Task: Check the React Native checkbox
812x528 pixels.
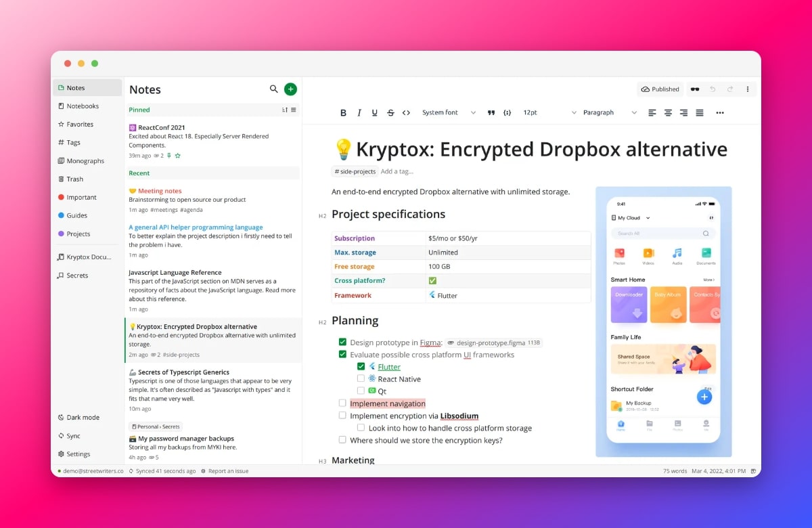Action: [x=361, y=378]
